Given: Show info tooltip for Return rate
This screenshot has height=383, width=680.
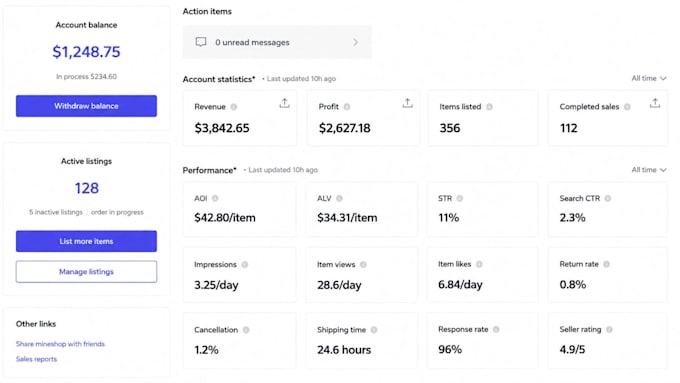Looking at the screenshot, I should [606, 264].
